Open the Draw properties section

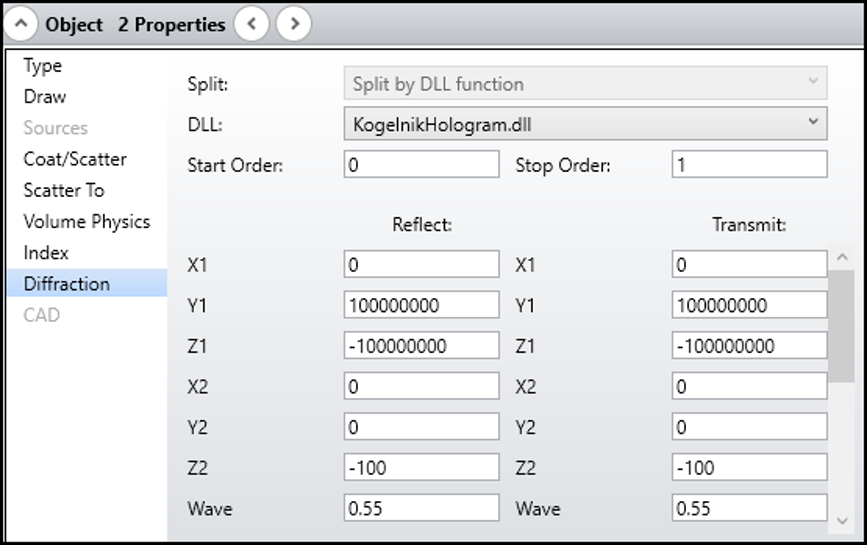pos(45,97)
